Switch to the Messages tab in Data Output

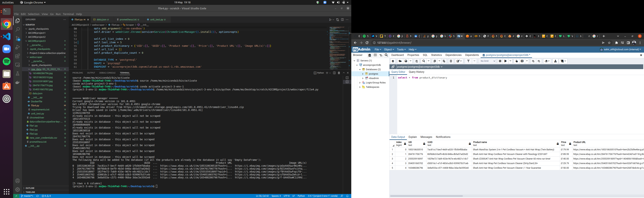(x=426, y=137)
